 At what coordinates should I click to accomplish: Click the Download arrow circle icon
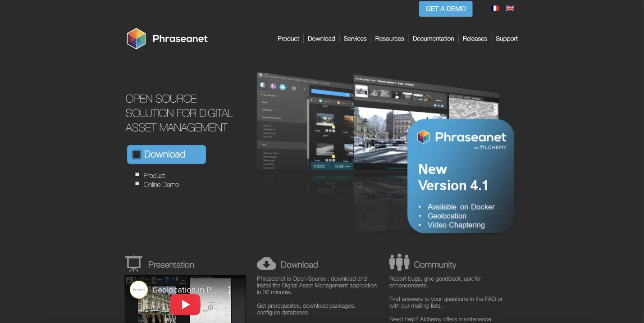click(x=266, y=263)
